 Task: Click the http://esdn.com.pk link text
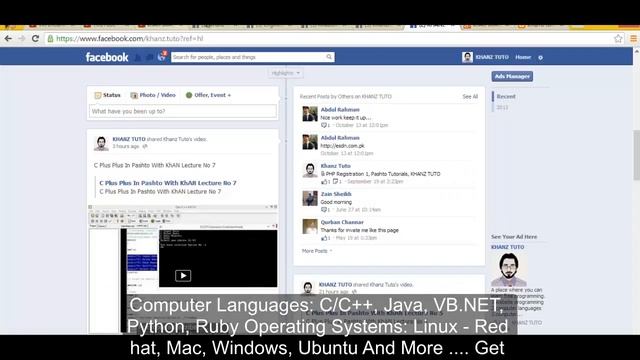[342, 146]
